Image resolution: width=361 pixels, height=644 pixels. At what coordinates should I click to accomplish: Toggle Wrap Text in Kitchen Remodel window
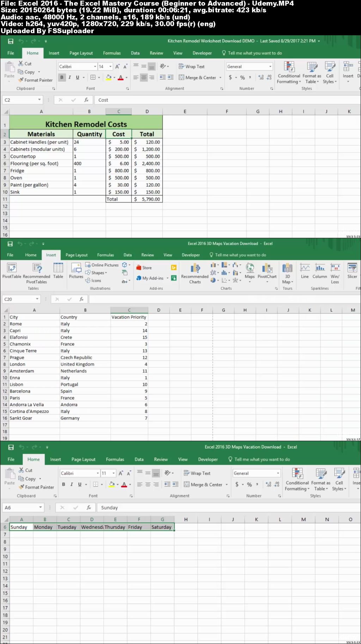pos(191,66)
